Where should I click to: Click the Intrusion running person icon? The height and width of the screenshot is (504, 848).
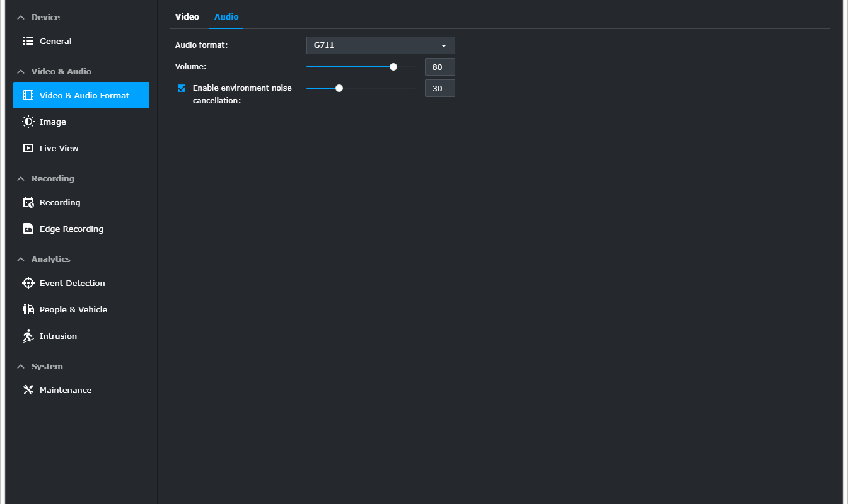28,336
